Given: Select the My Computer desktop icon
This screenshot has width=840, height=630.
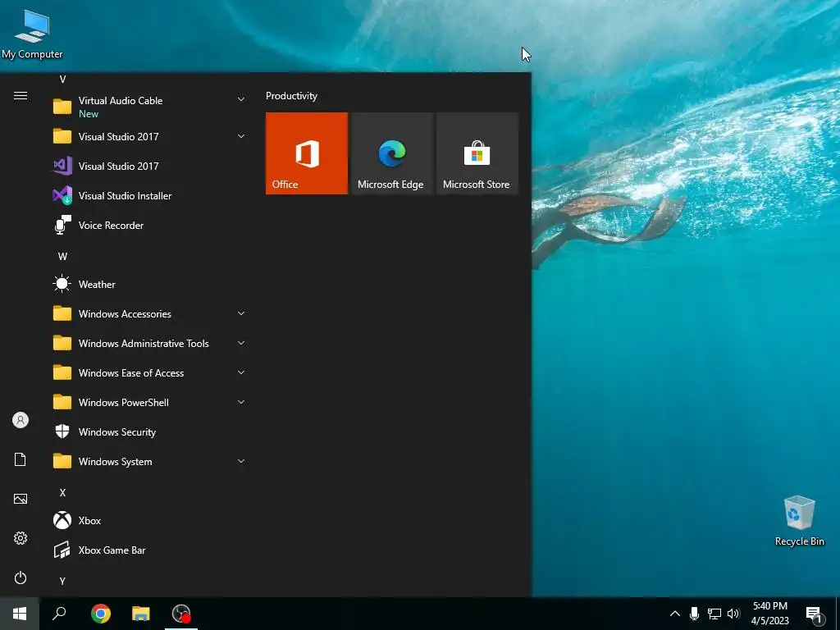Looking at the screenshot, I should tap(32, 34).
